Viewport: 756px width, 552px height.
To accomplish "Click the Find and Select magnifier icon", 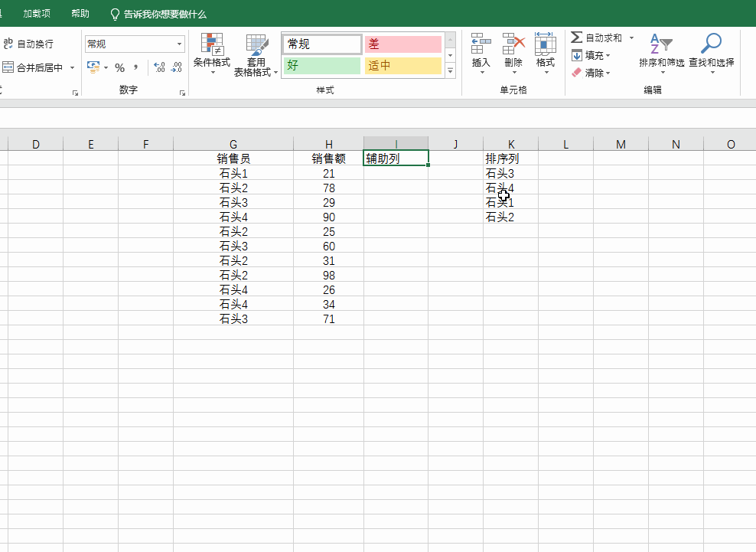I will pos(711,44).
